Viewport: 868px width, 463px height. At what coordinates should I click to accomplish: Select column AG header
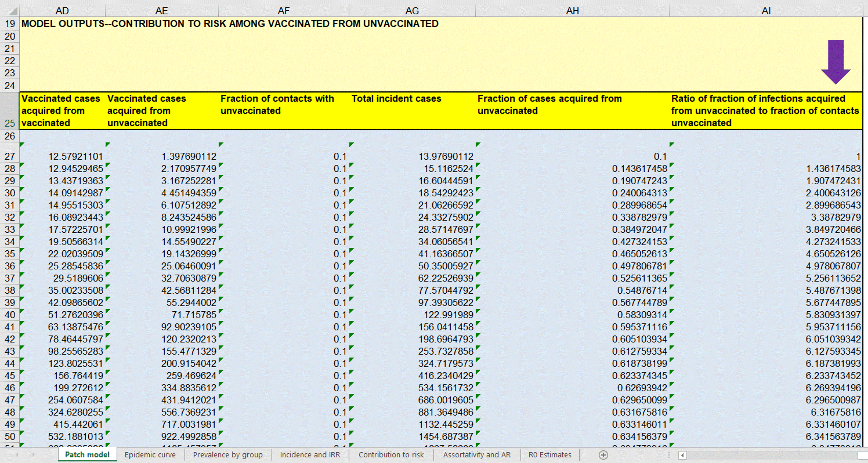(x=412, y=11)
